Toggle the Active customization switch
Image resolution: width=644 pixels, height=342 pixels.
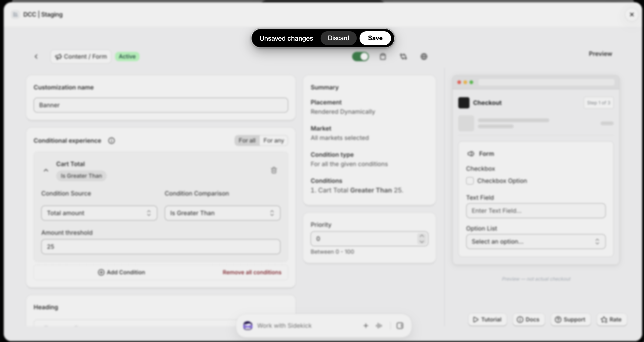point(360,57)
